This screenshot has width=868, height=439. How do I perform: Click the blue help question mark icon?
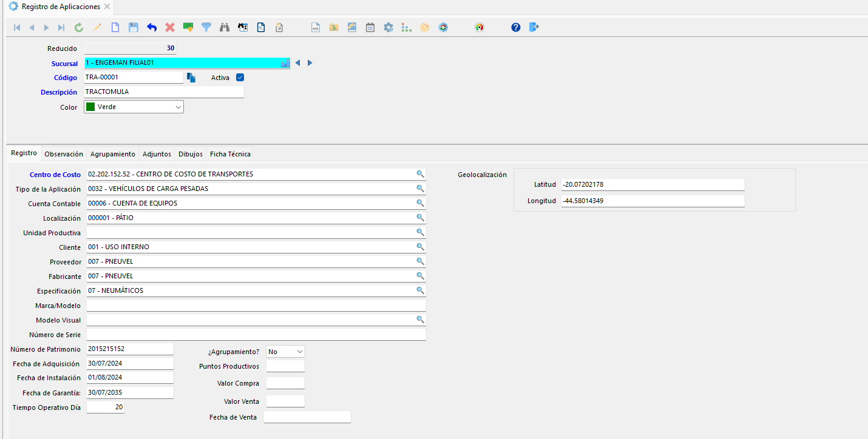pyautogui.click(x=516, y=27)
